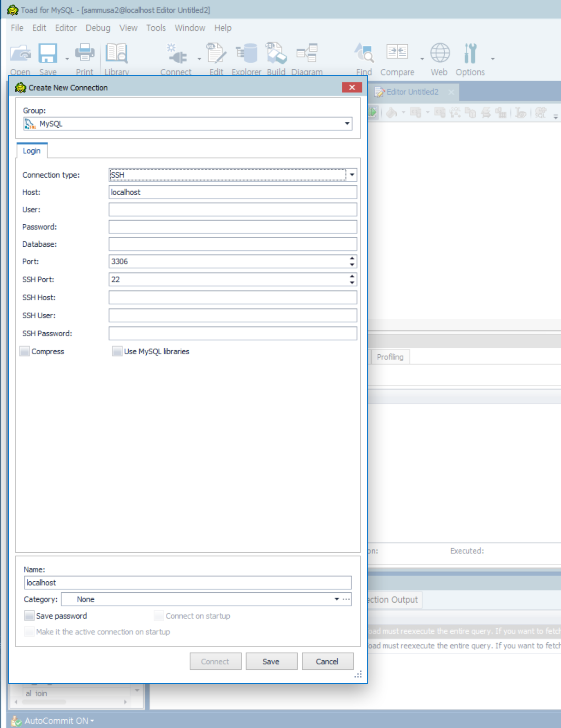The height and width of the screenshot is (728, 561).
Task: Open the Tools menu
Action: click(x=156, y=28)
